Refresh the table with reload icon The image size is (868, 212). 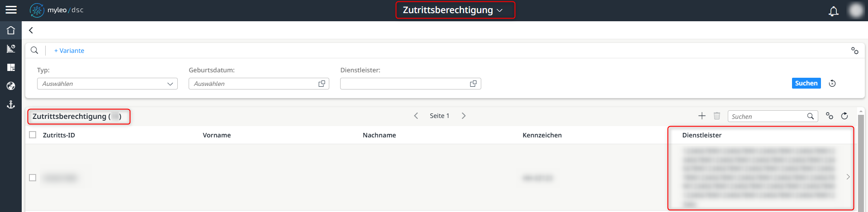[x=844, y=116]
